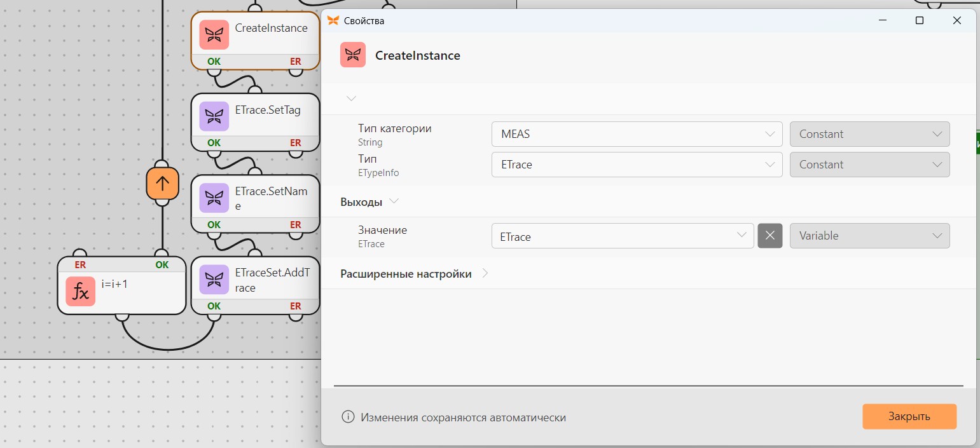Select the fx icon of the i=i+1 node
Viewport: 980px width, 448px height.
(81, 292)
